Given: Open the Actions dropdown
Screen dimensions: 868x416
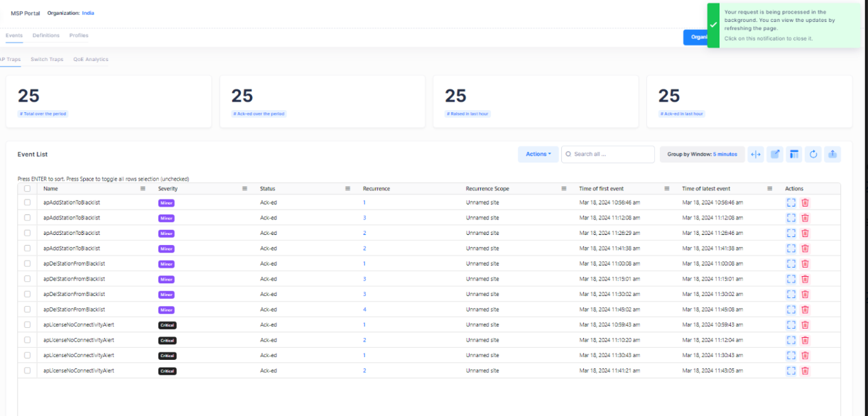Looking at the screenshot, I should [538, 154].
